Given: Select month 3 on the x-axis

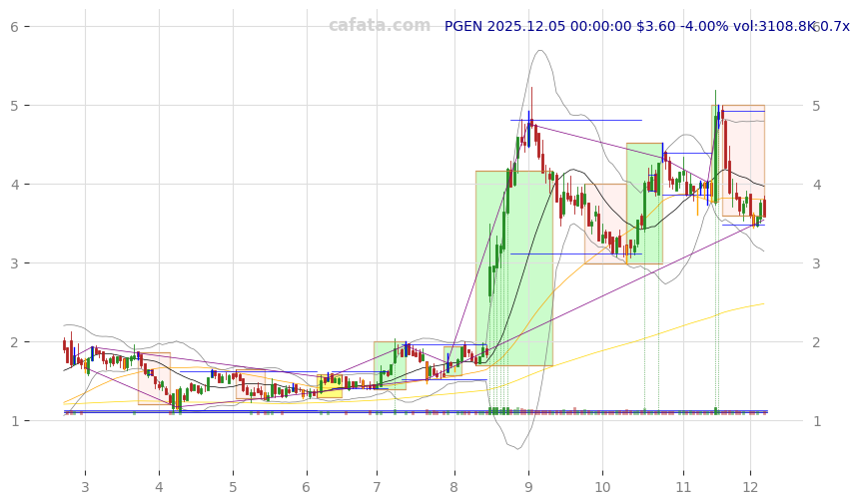Looking at the screenshot, I should tap(85, 487).
